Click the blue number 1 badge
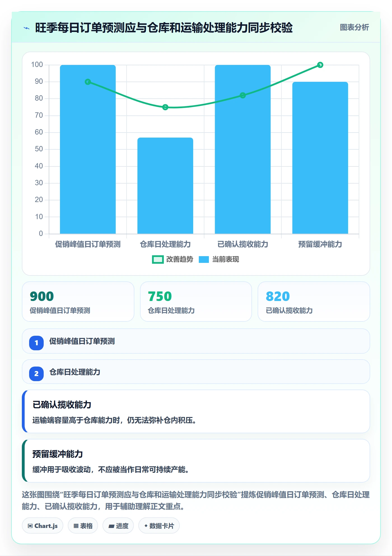 click(36, 343)
